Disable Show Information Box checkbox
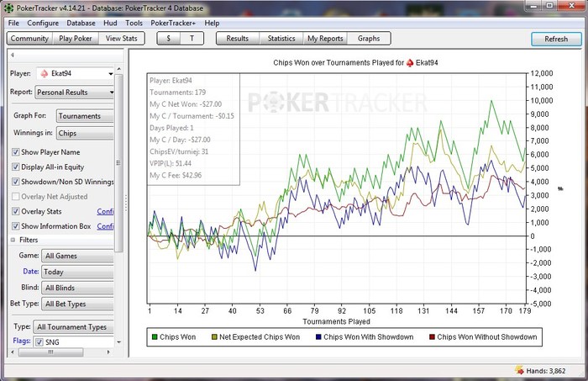This screenshot has height=381, width=588. coord(16,226)
